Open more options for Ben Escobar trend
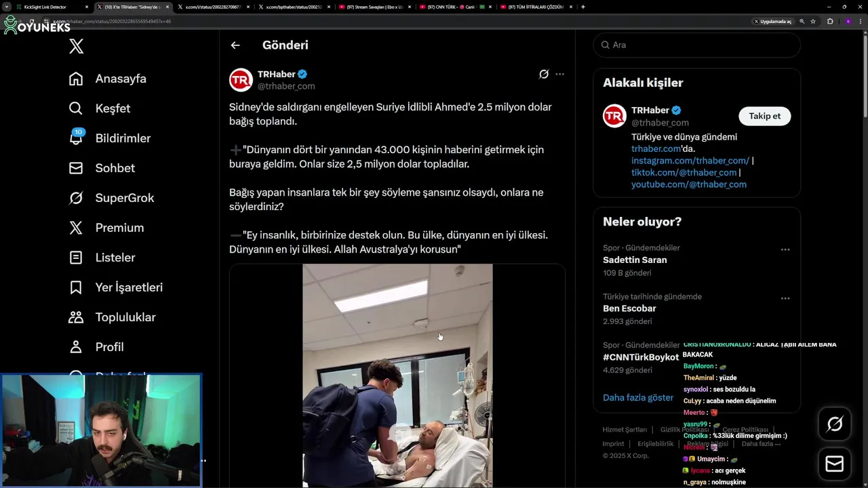Image resolution: width=868 pixels, height=488 pixels. coord(785,298)
